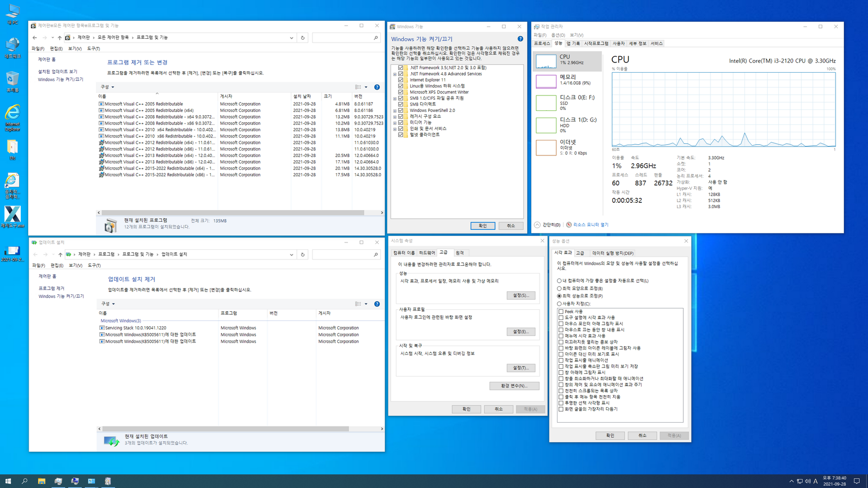
Task: Select 사용자 지정 radio button
Action: (559, 304)
